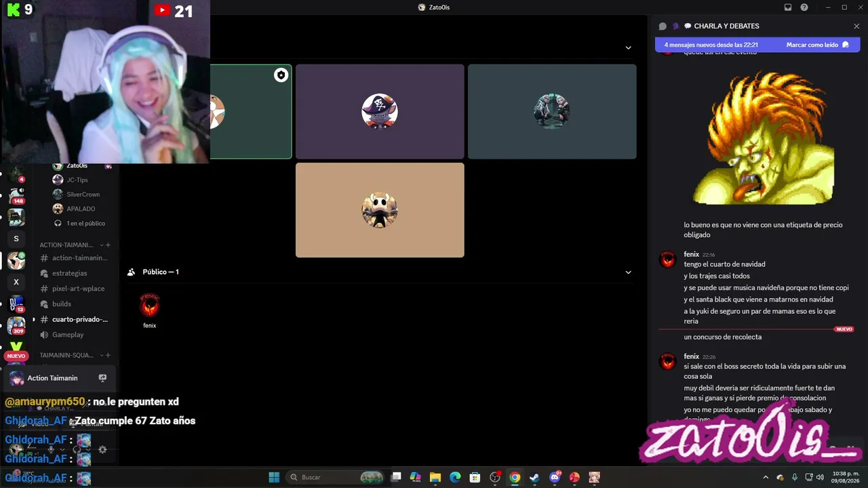This screenshot has height=488, width=868.
Task: Open Microsoft Edge from taskbar
Action: tap(455, 477)
